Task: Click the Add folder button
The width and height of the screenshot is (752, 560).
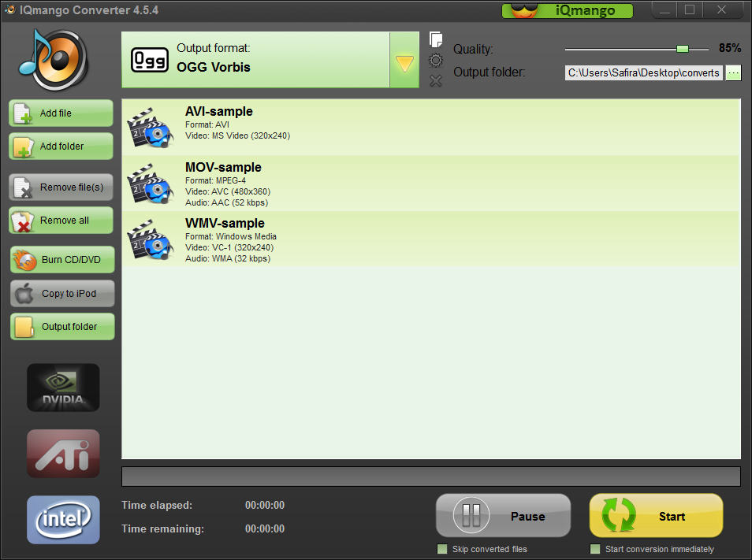Action: tap(61, 146)
